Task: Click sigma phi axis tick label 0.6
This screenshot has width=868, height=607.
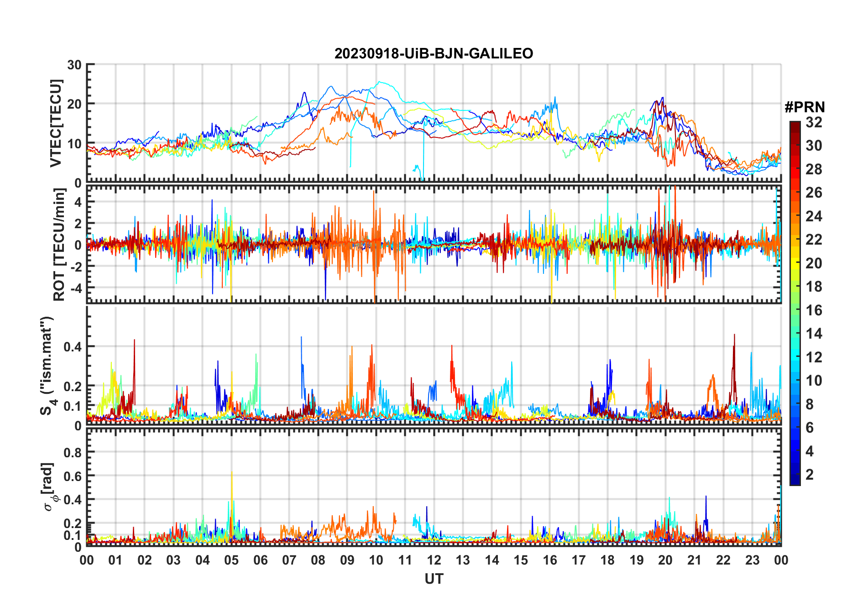Action: point(73,476)
